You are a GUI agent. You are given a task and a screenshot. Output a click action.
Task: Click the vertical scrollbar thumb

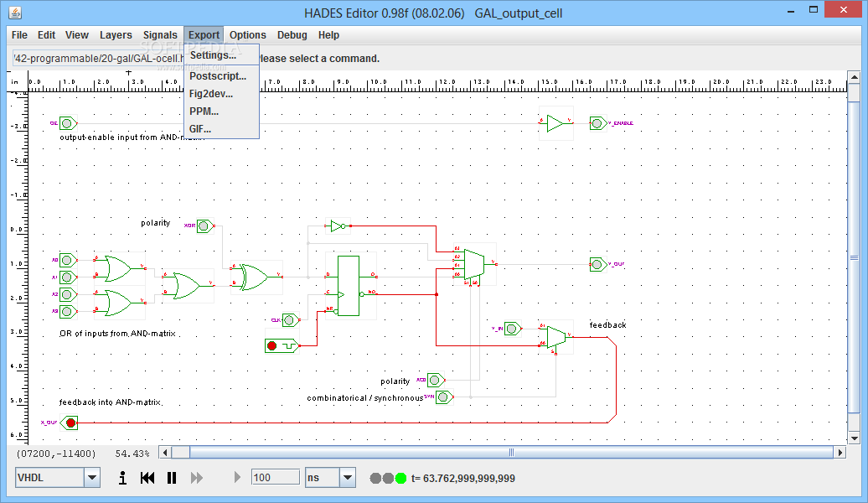[854, 257]
